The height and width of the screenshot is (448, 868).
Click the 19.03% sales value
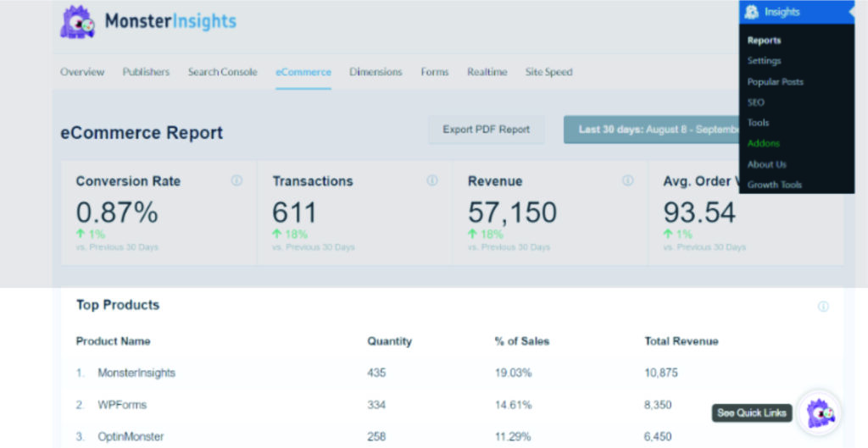pos(513,373)
